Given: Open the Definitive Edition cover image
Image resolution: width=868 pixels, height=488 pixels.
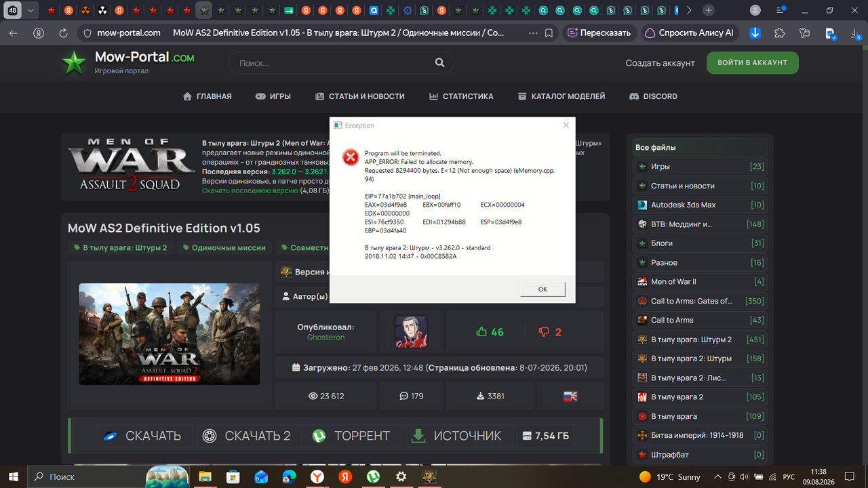Looking at the screenshot, I should coord(170,334).
